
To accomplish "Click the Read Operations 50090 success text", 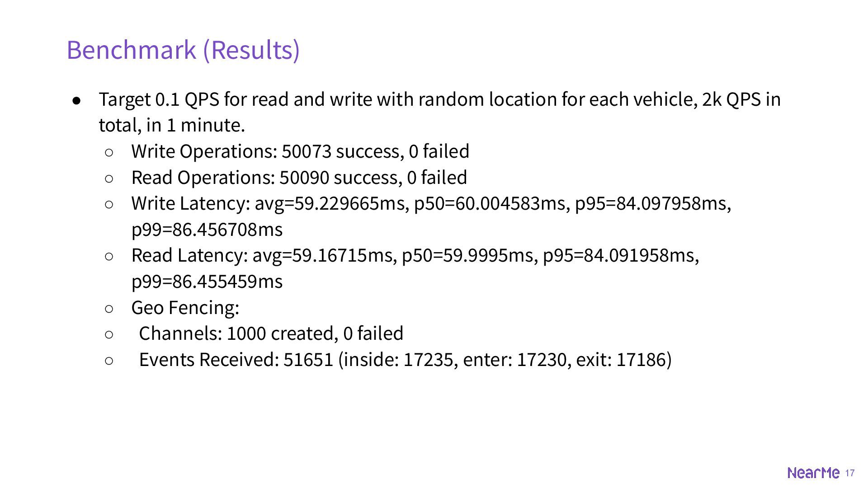I will pyautogui.click(x=299, y=178).
